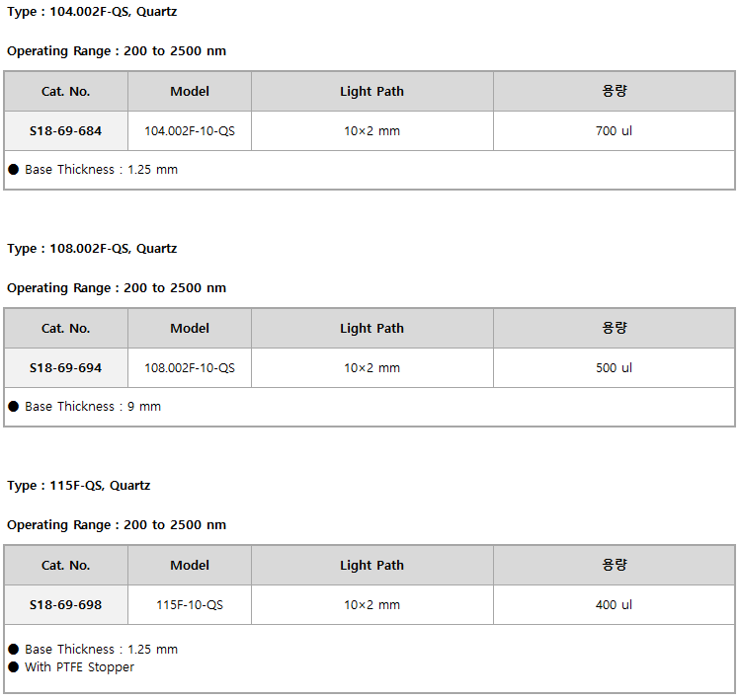Screen dimensions: 740x700
Task: Click 'Type : 104.002F-QS, Quartz' heading
Action: tap(92, 12)
